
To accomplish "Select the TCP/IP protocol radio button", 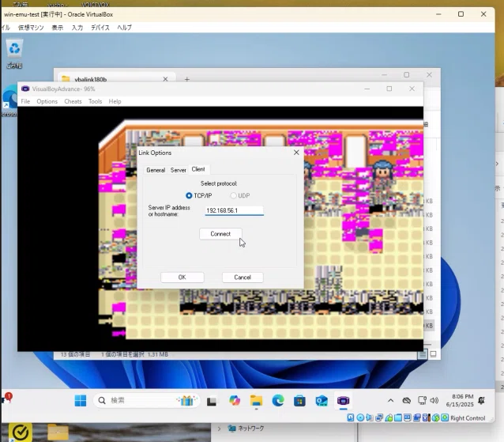I will 189,195.
